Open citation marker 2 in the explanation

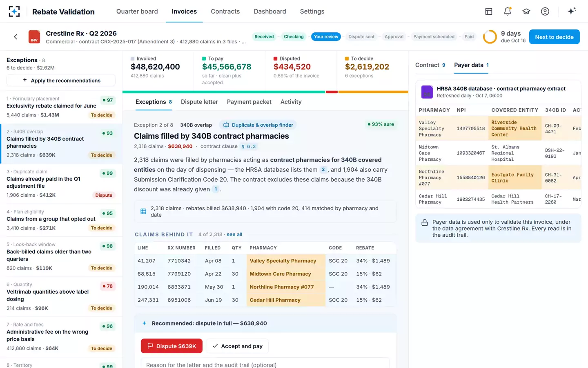(x=323, y=169)
